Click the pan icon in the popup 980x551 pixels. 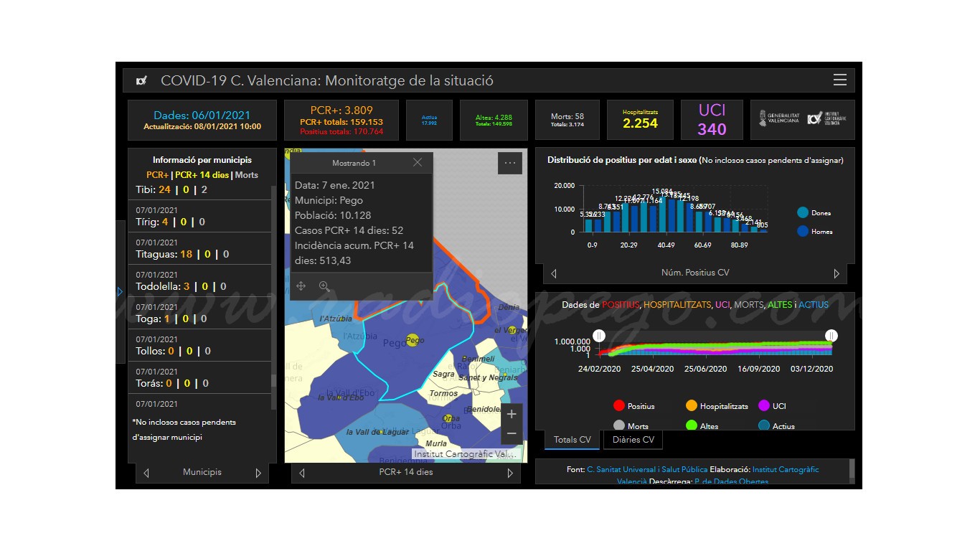point(301,286)
